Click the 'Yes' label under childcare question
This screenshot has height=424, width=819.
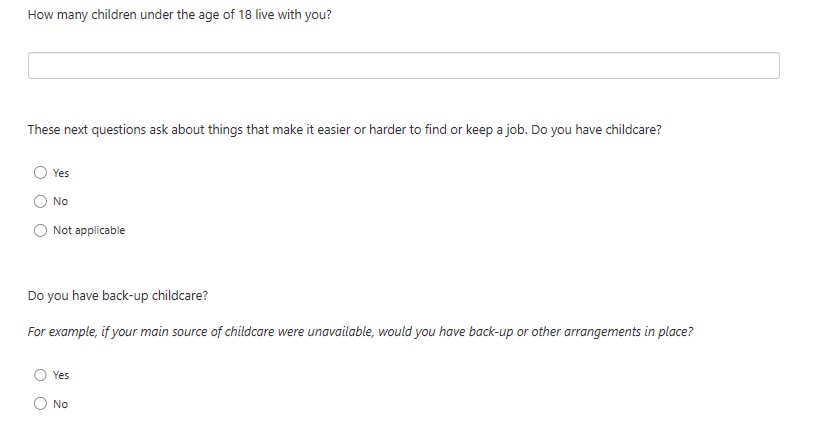[x=61, y=173]
